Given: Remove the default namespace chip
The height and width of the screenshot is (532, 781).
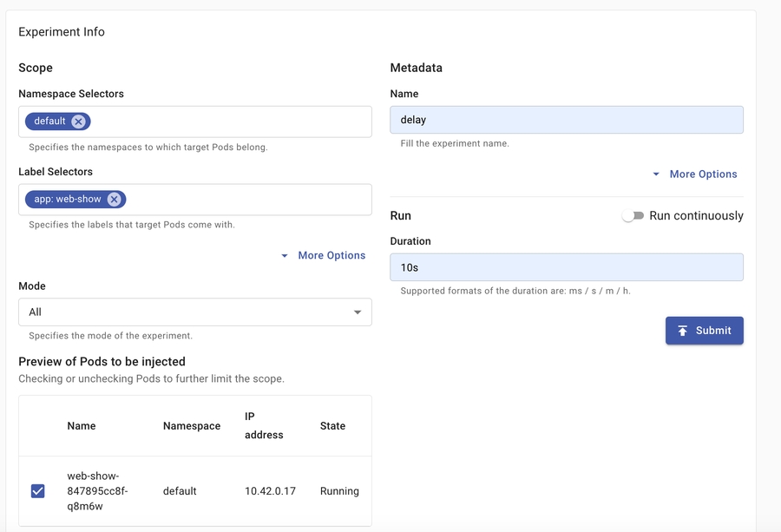Looking at the screenshot, I should tap(79, 122).
